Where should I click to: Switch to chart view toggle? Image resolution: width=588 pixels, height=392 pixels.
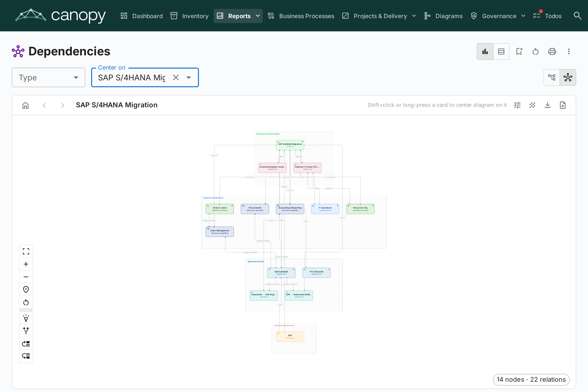[485, 51]
